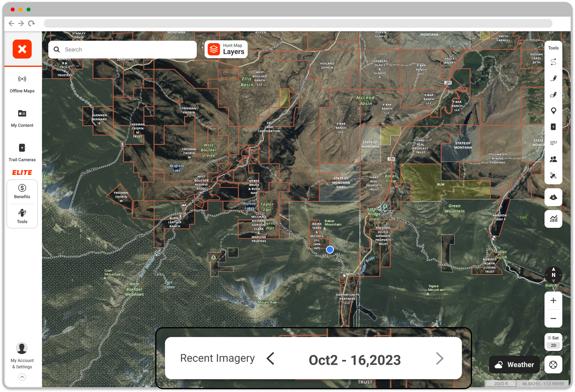The image size is (575, 392).
Task: Click the Hopportunity Partners LLC parcel label
Action: pyautogui.click(x=347, y=299)
